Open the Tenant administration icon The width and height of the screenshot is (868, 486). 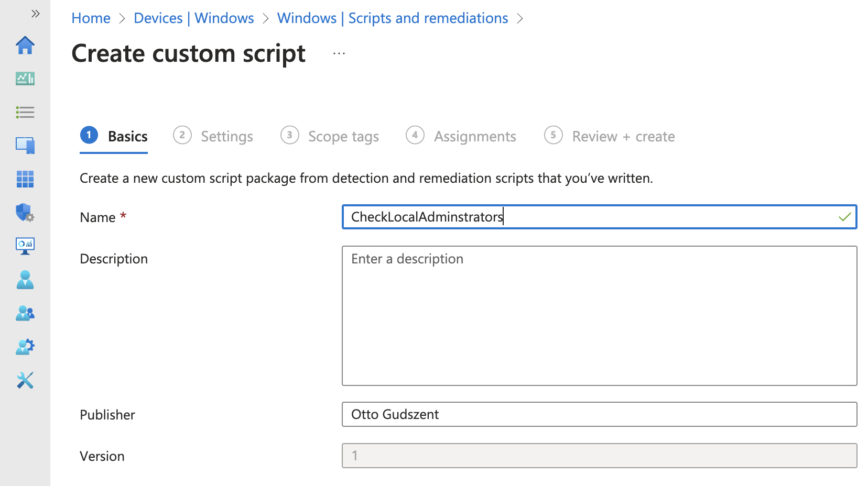click(25, 347)
